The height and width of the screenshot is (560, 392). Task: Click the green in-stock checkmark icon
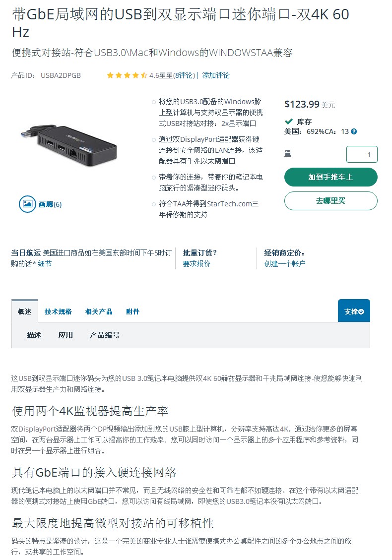tap(289, 122)
